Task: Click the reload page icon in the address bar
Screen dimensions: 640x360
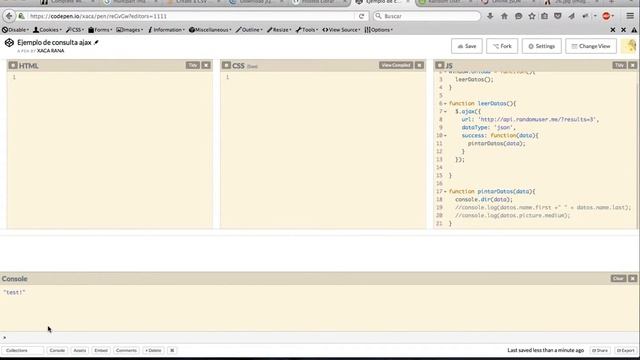Action: 361,16
